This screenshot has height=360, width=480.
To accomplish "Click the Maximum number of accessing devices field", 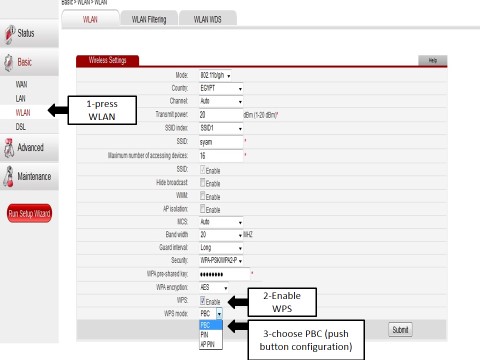I will click(x=221, y=156).
